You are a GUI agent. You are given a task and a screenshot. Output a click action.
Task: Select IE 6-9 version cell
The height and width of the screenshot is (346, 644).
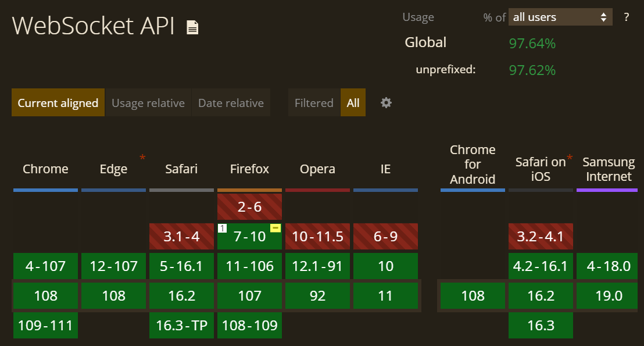click(x=386, y=236)
